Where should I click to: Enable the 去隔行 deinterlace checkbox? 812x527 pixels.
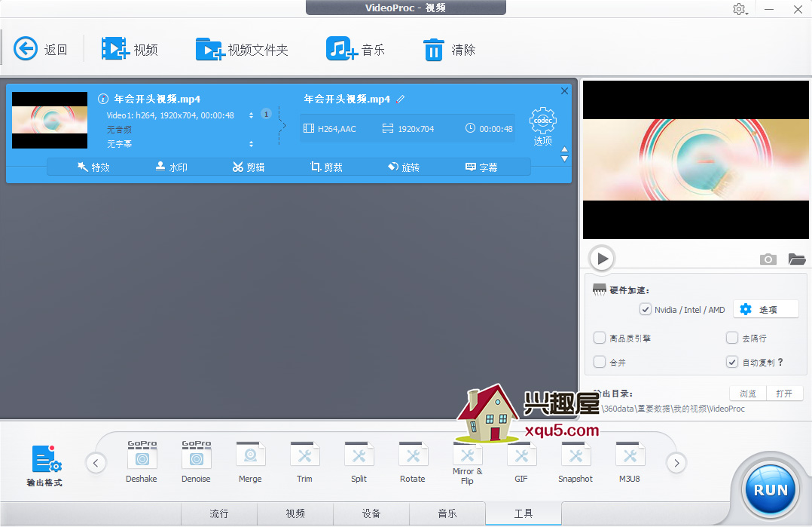731,338
